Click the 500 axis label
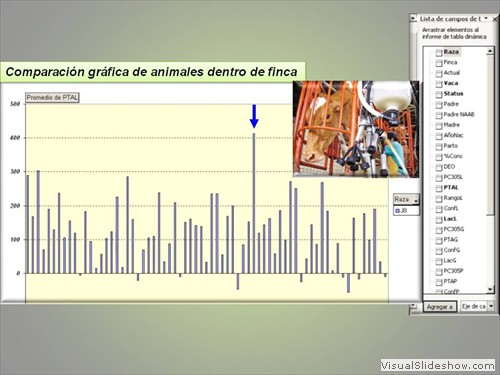 pyautogui.click(x=15, y=104)
